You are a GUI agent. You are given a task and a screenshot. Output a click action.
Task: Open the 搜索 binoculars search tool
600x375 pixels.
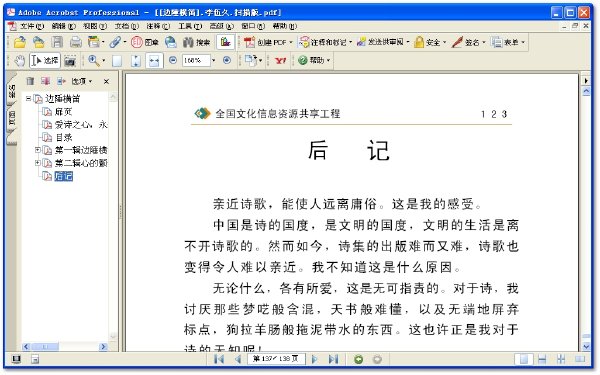(196, 42)
